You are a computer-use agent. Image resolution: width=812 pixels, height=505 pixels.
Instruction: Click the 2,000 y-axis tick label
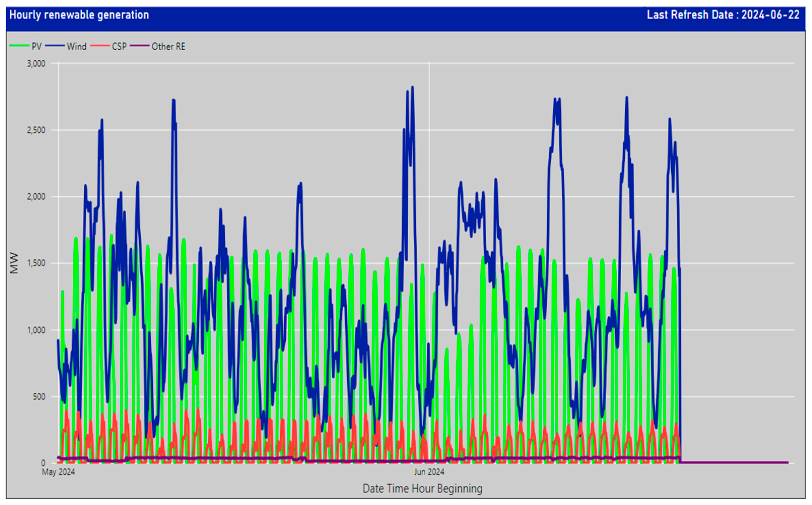tap(36, 197)
